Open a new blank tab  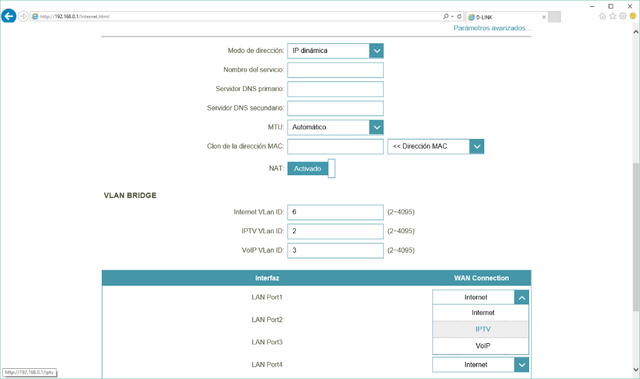click(x=554, y=17)
